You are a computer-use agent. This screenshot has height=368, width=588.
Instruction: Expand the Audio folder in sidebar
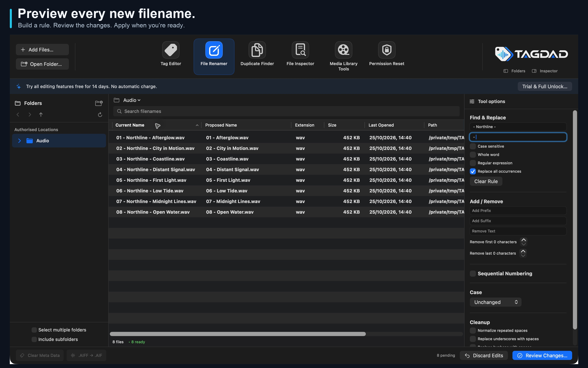tap(20, 141)
